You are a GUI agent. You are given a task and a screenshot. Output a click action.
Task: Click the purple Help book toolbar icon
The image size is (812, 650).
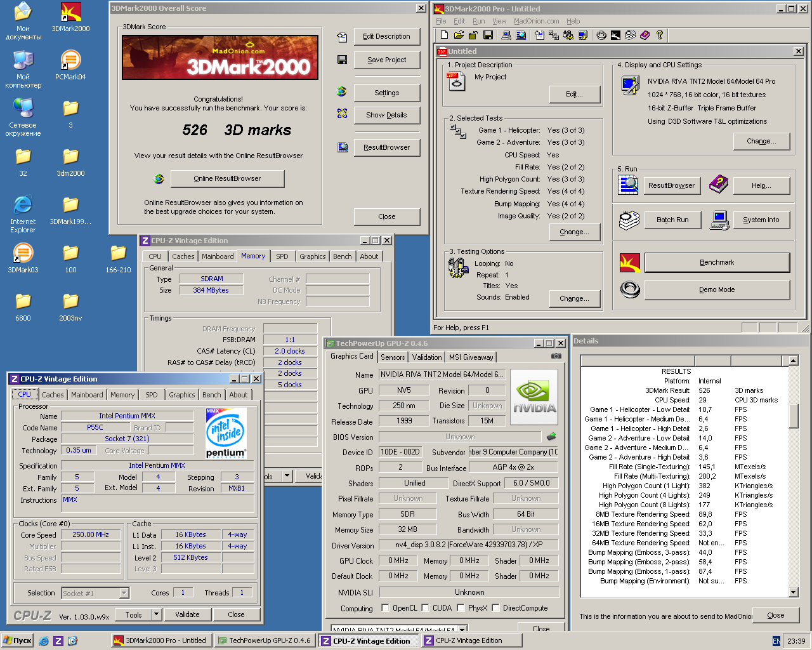tap(645, 35)
